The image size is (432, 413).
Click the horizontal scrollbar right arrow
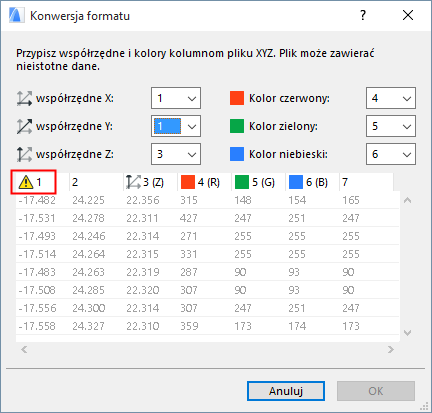click(x=391, y=349)
